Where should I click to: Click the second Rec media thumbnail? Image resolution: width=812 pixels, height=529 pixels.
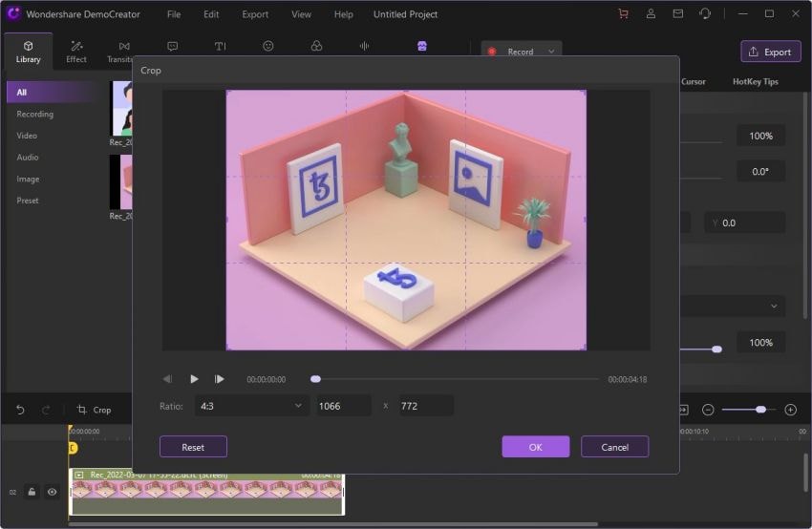click(x=121, y=182)
